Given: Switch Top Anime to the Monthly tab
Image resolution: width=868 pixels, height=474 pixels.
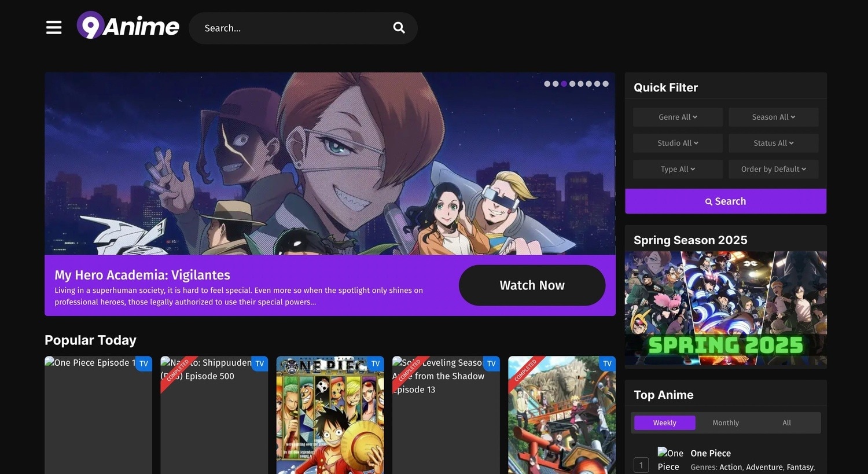Looking at the screenshot, I should [x=726, y=423].
